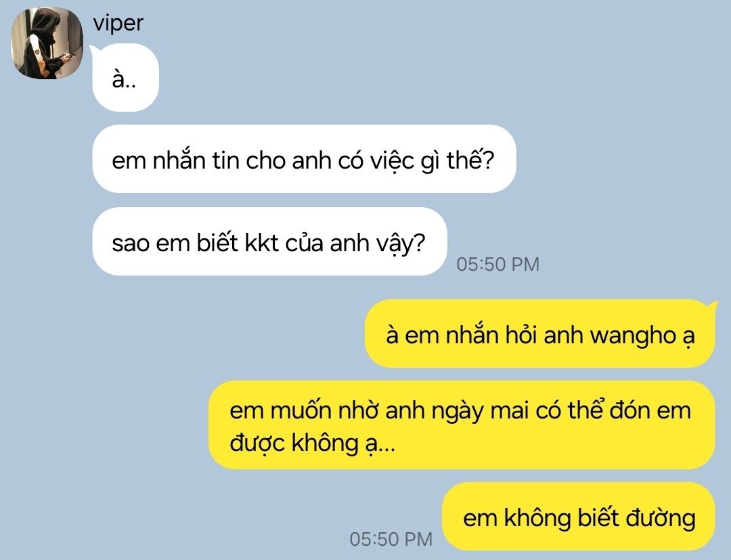This screenshot has width=731, height=560.
Task: Click the tail of the 'à..' white bubble
Action: coord(94,50)
